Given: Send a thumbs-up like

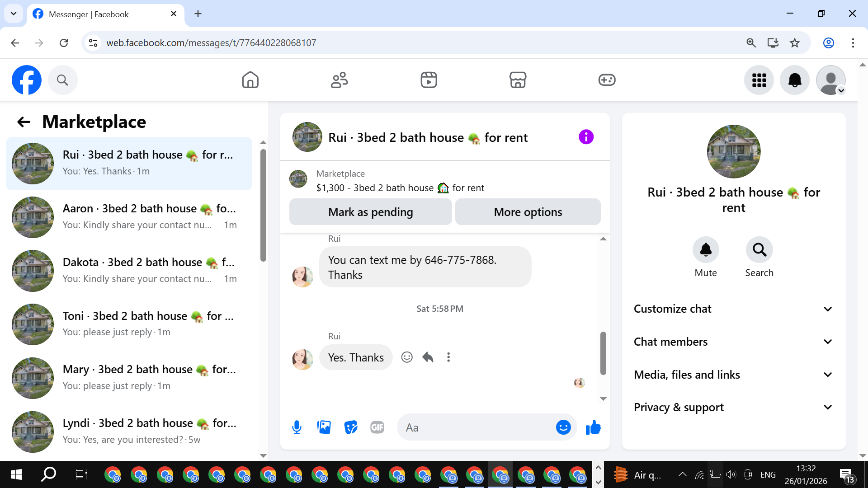Looking at the screenshot, I should click(593, 427).
